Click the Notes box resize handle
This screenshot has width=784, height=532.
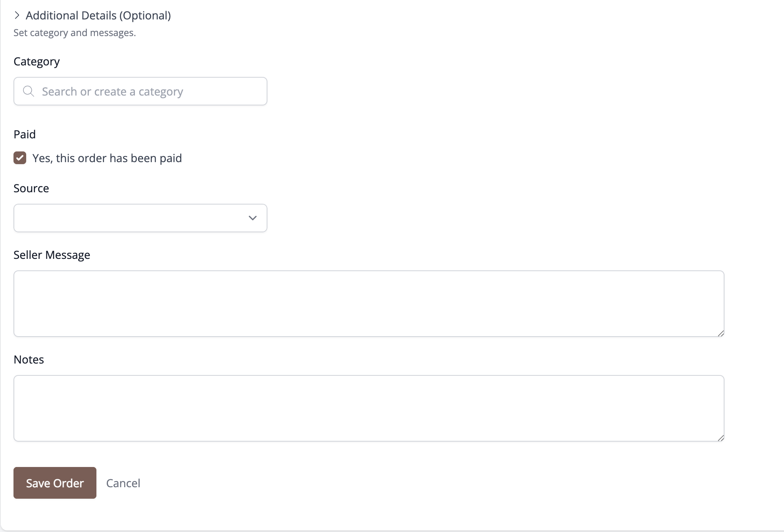(721, 438)
